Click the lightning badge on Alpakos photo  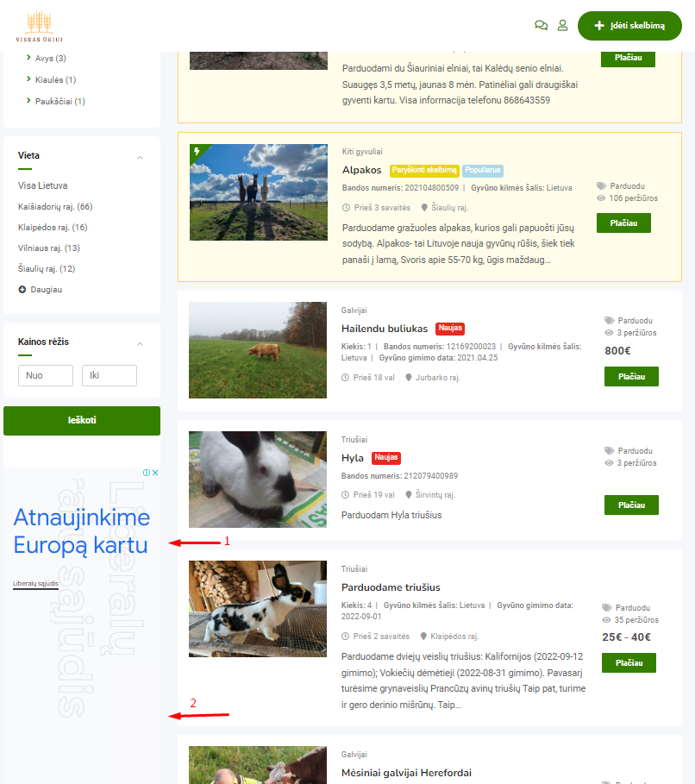197,151
